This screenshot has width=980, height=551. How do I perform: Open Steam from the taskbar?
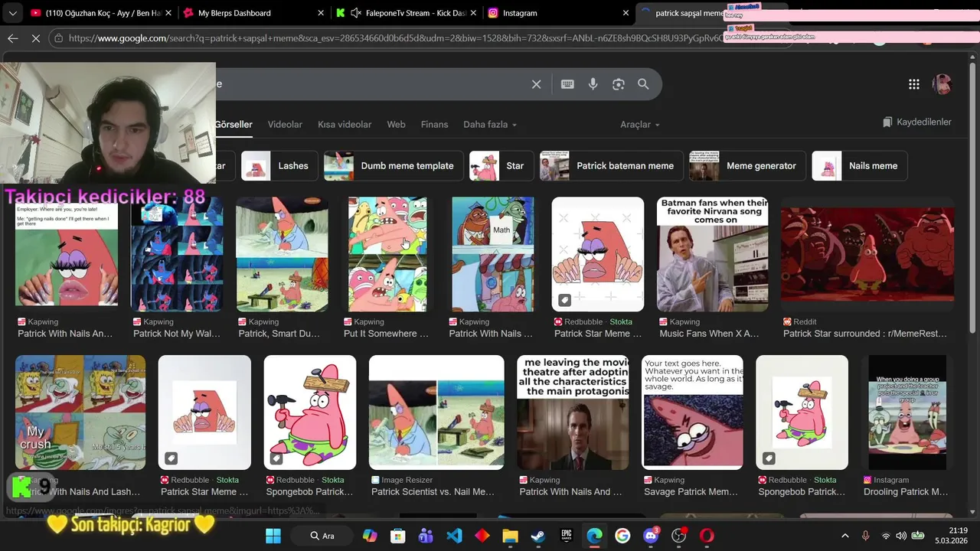click(x=538, y=536)
